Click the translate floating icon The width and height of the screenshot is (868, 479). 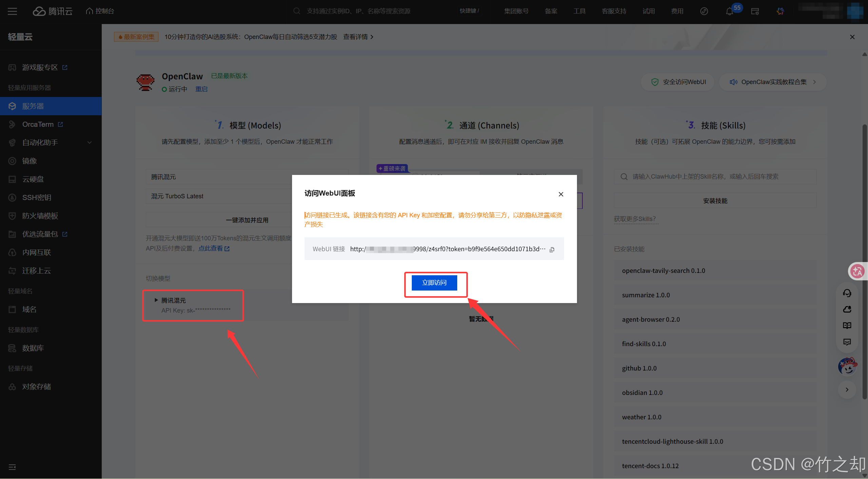[x=857, y=271]
